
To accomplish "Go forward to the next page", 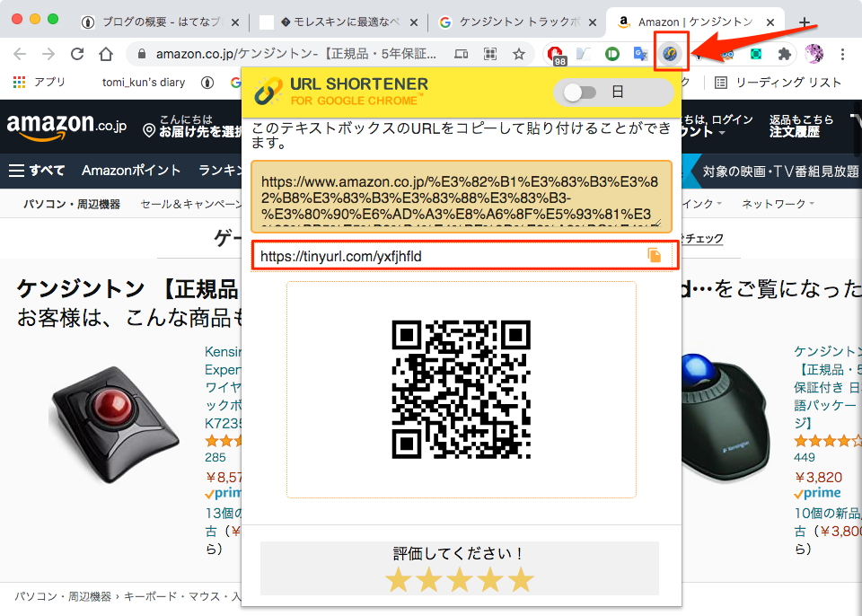I will pyautogui.click(x=48, y=53).
